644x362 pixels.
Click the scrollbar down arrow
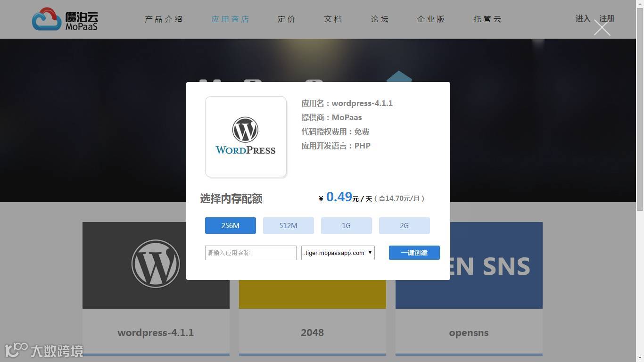pyautogui.click(x=640, y=358)
